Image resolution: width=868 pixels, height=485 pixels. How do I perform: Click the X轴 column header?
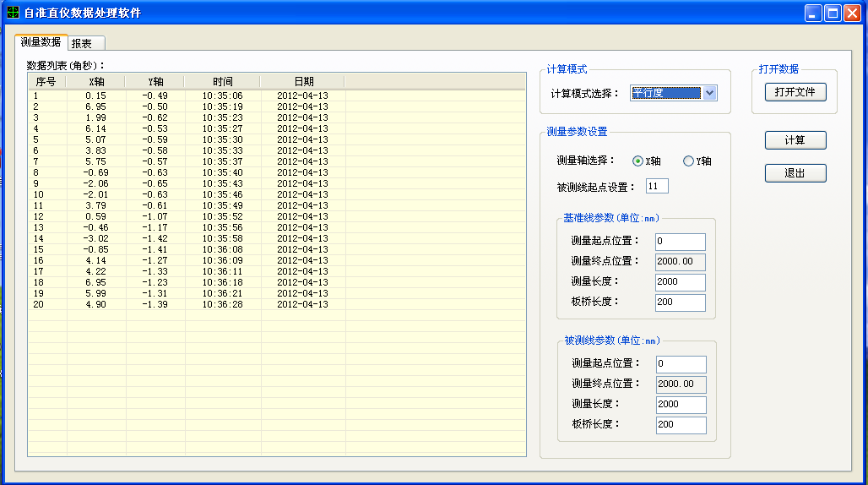pyautogui.click(x=96, y=82)
